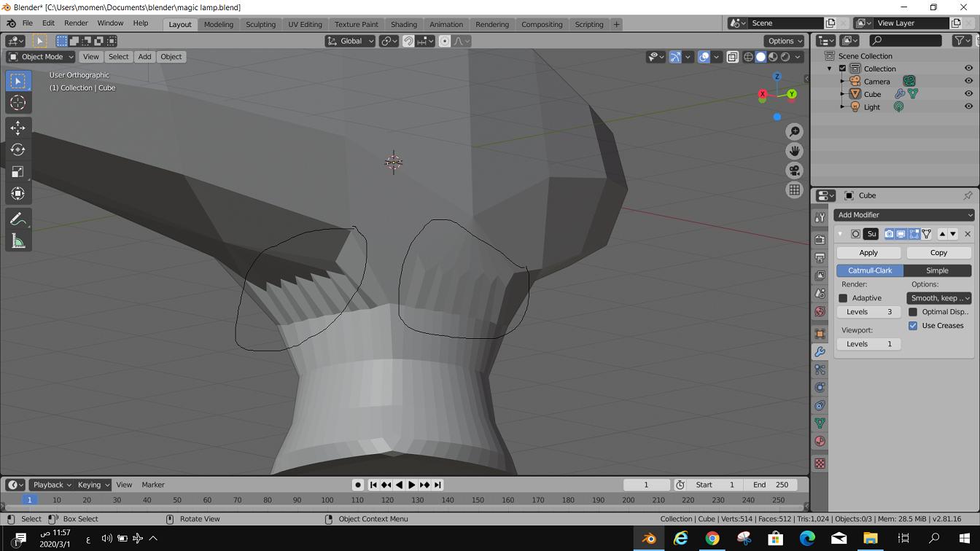Image resolution: width=980 pixels, height=551 pixels.
Task: Select the Annotate pencil tool
Action: (18, 219)
